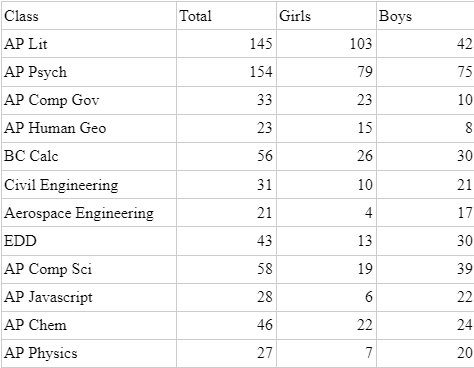Click the AP Chem class cell
Image resolution: width=474 pixels, height=368 pixels.
[x=89, y=325]
